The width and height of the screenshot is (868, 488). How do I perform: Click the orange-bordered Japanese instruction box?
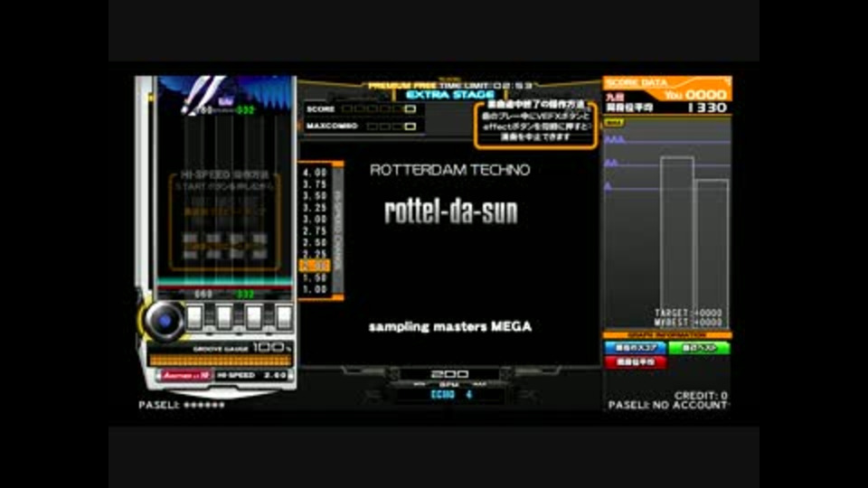(x=535, y=125)
